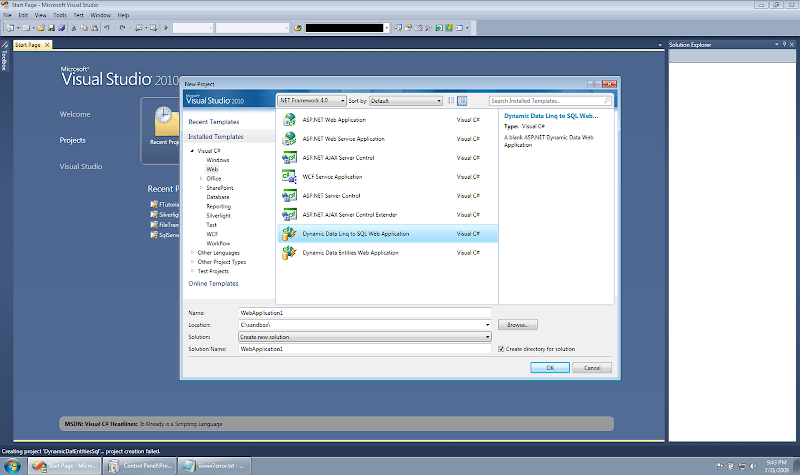Screen dimensions: 800x475
Task: Open the Tools menu
Action: [60, 15]
